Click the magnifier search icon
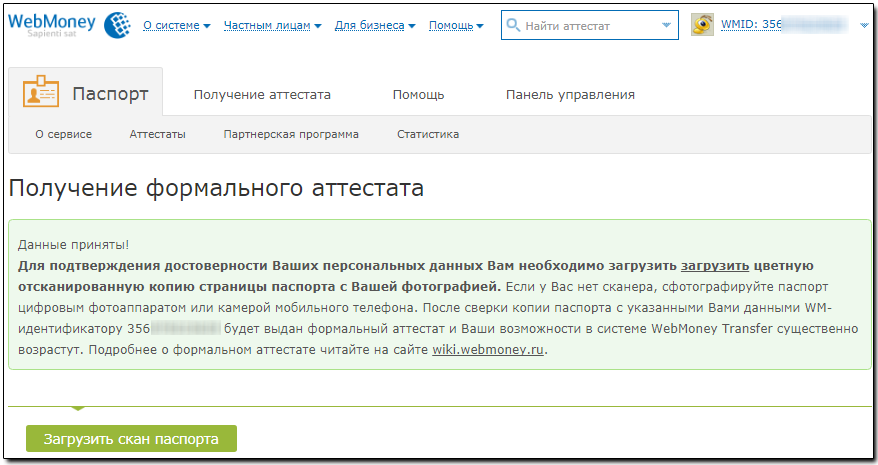 click(x=514, y=26)
